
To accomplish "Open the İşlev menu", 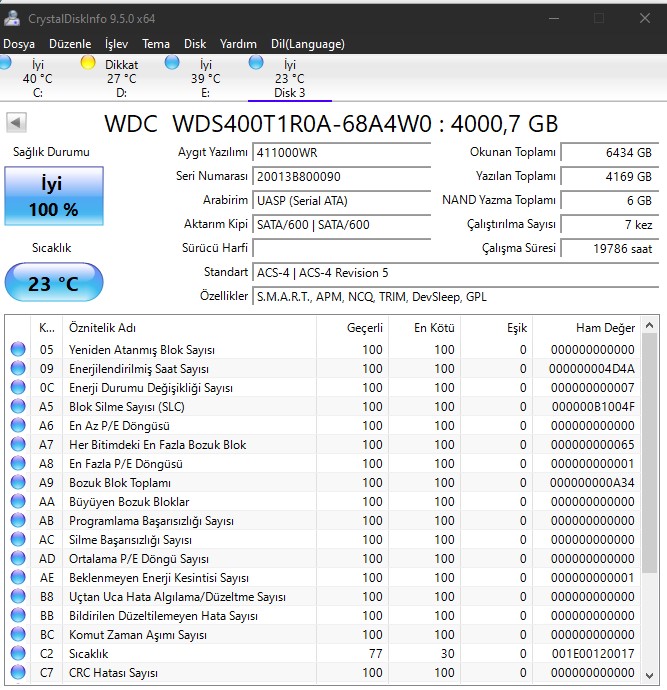I will 117,44.
